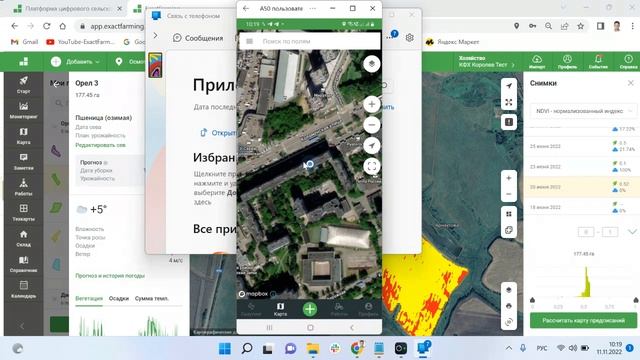
Task: Click Рассчитать карту предписаний button
Action: pyautogui.click(x=583, y=320)
